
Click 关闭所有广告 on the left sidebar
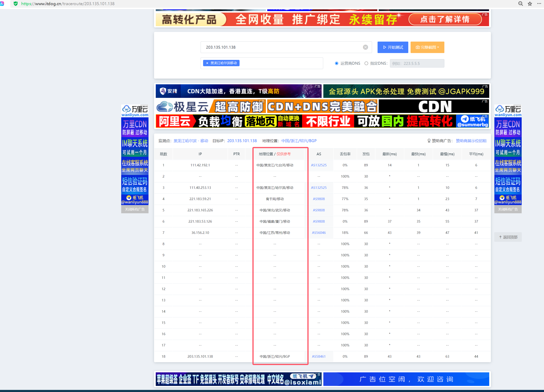(x=135, y=209)
